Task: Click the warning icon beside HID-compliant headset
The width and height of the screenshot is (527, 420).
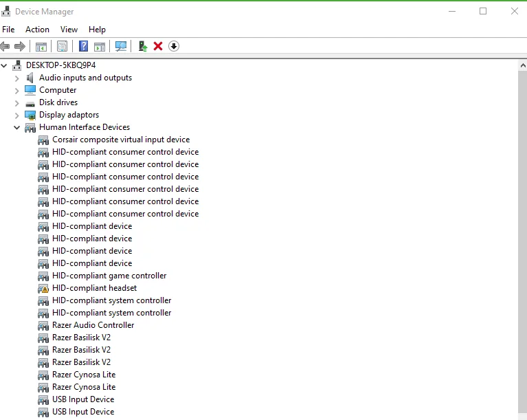Action: (43, 289)
